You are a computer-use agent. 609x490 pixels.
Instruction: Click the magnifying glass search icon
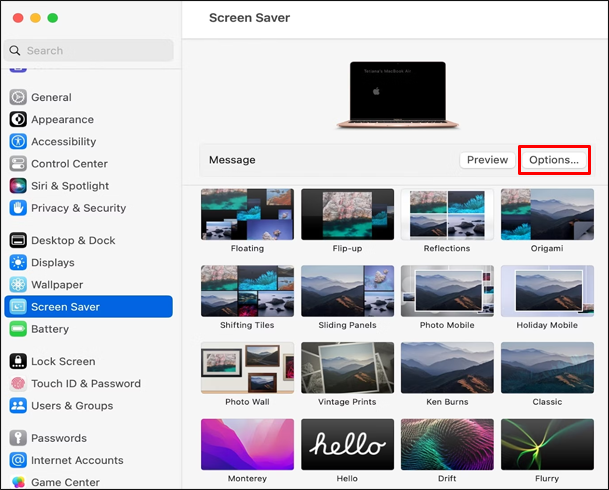click(x=15, y=50)
